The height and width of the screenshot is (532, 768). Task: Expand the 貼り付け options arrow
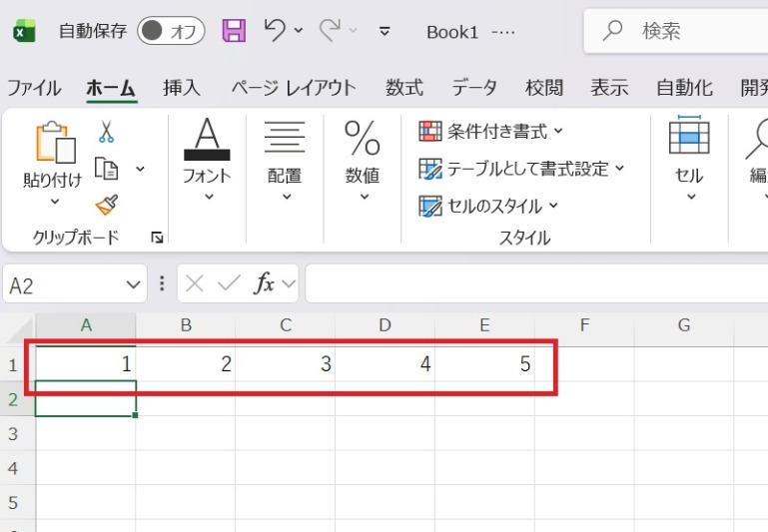pos(55,202)
